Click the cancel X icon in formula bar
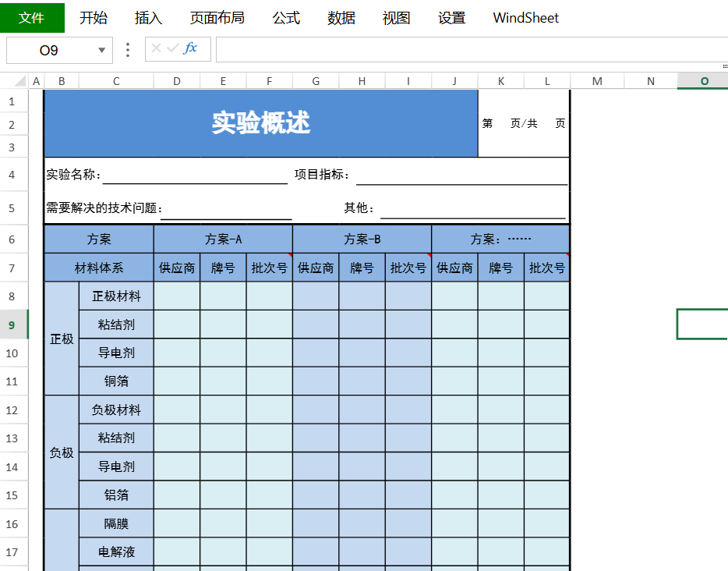Image resolution: width=728 pixels, height=571 pixels. (156, 49)
